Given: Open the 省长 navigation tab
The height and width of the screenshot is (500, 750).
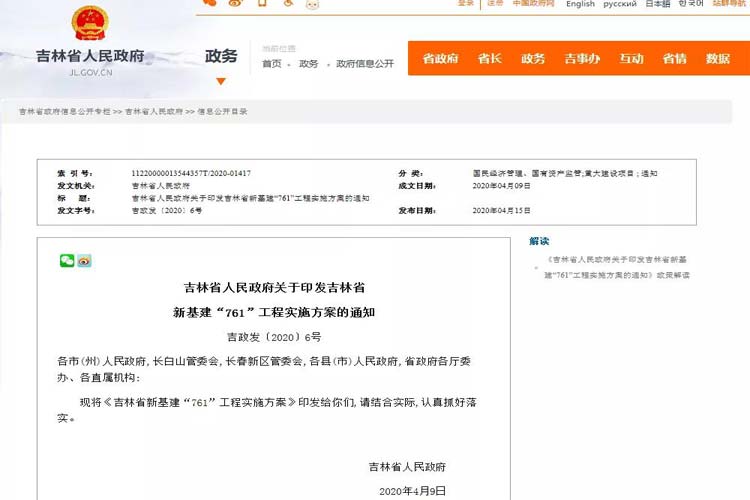Looking at the screenshot, I should pyautogui.click(x=489, y=58).
